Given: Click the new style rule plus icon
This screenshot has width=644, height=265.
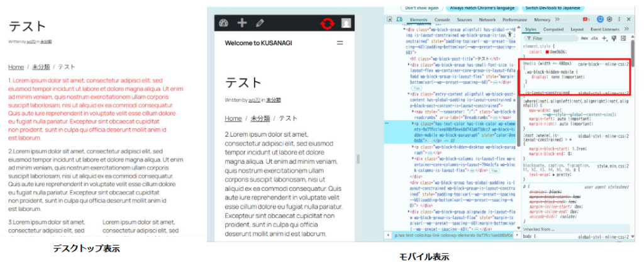Looking at the screenshot, I should (604, 38).
